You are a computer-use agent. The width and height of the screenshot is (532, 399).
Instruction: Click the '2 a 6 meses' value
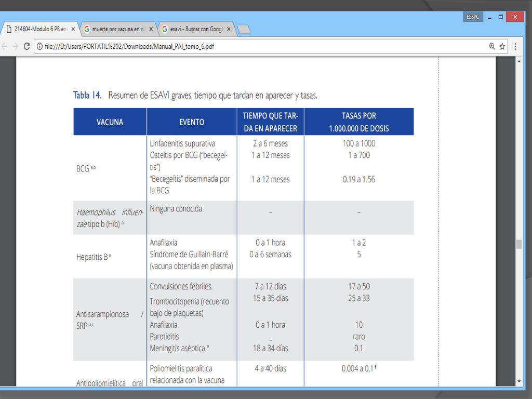(270, 143)
